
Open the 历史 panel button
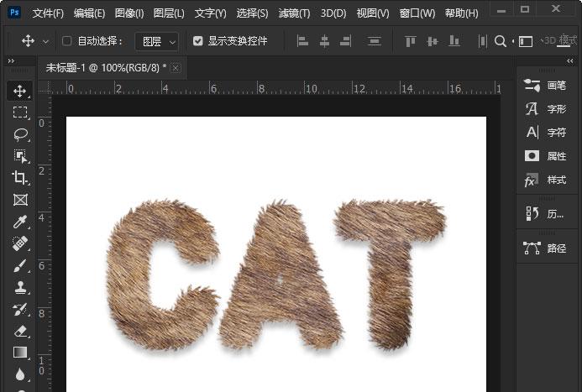tap(546, 213)
